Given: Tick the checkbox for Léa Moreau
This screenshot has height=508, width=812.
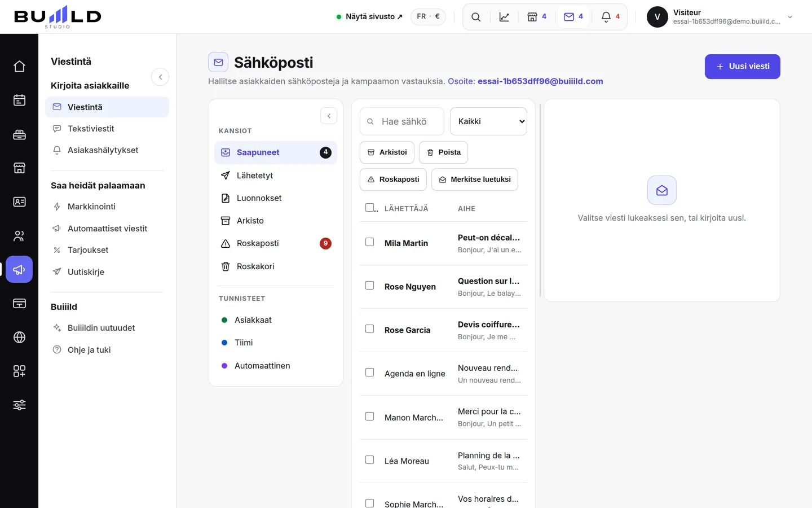Looking at the screenshot, I should coord(370,460).
